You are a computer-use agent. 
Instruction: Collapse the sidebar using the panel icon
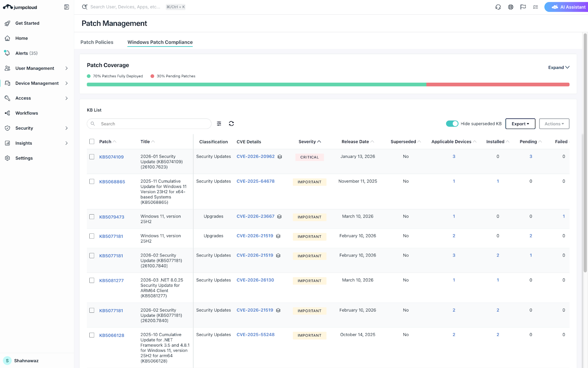(x=66, y=7)
